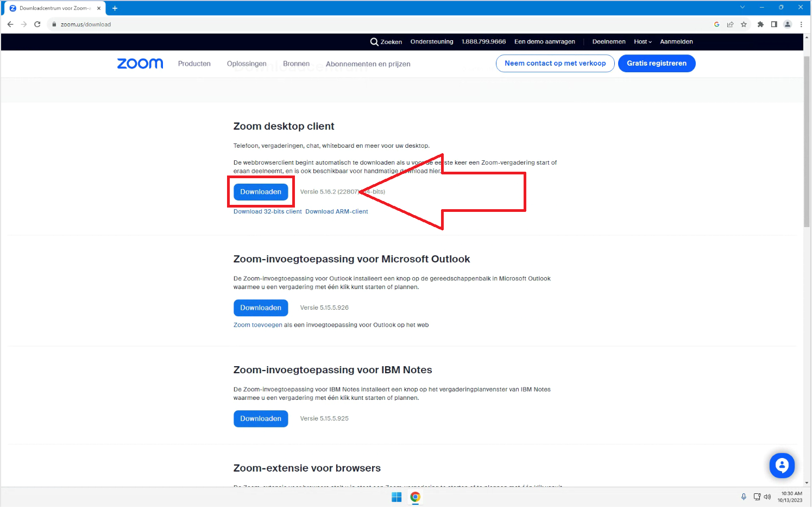
Task: Open the Bronnen menu
Action: [296, 64]
